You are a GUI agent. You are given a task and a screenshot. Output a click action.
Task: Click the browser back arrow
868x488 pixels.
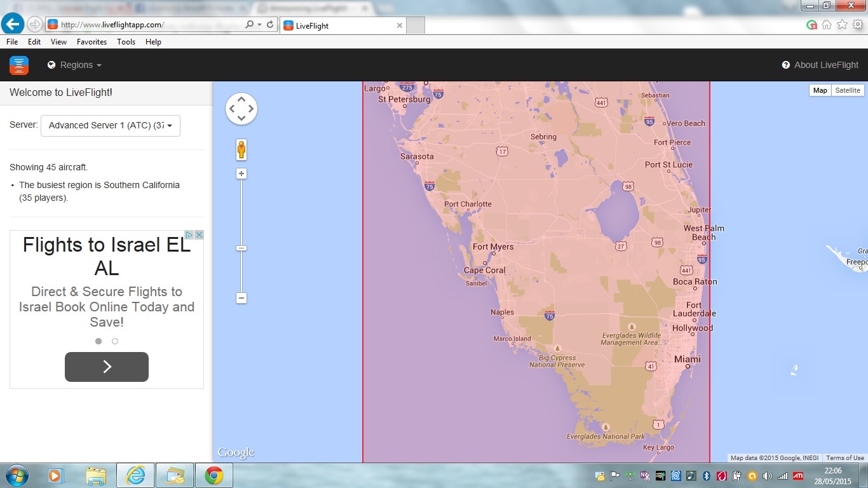(x=13, y=24)
